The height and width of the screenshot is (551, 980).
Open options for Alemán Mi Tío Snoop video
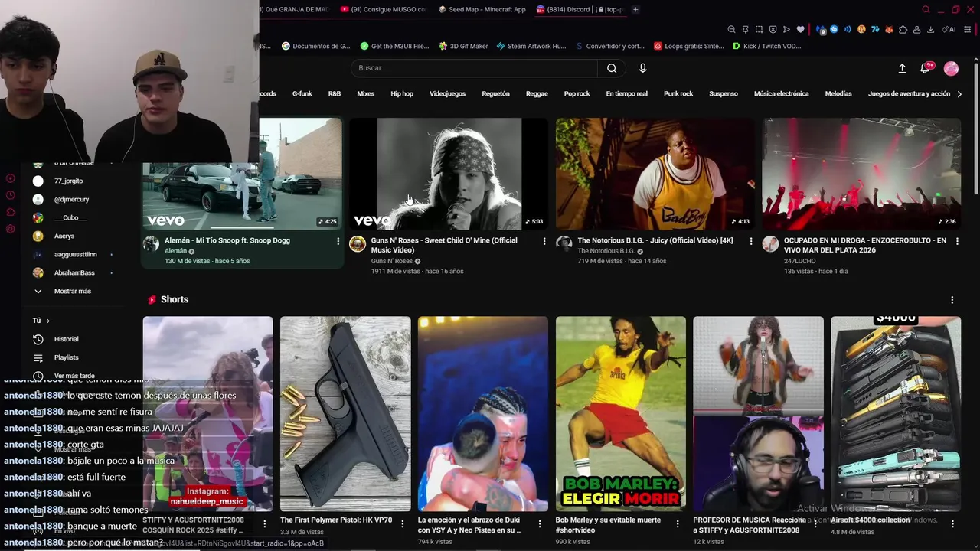point(338,241)
